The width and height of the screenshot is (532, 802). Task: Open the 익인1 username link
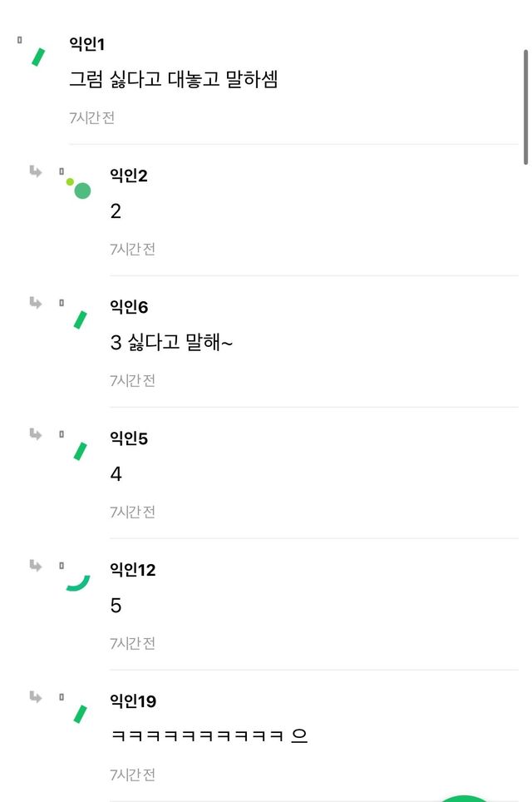click(86, 44)
